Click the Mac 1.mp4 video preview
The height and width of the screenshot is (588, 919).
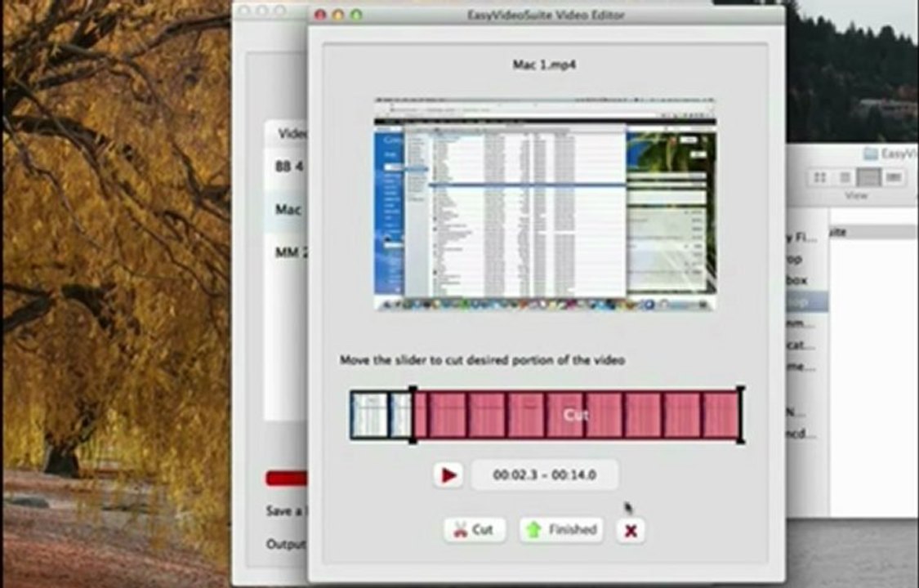tap(545, 204)
